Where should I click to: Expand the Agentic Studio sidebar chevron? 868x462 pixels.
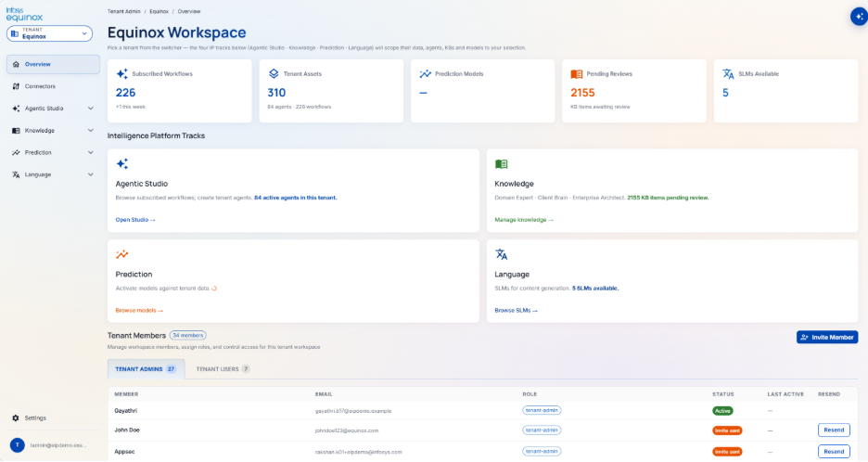[91, 109]
